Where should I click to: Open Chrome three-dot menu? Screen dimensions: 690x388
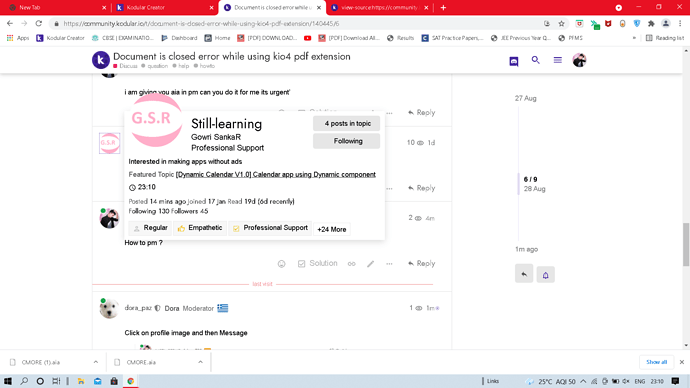point(680,24)
